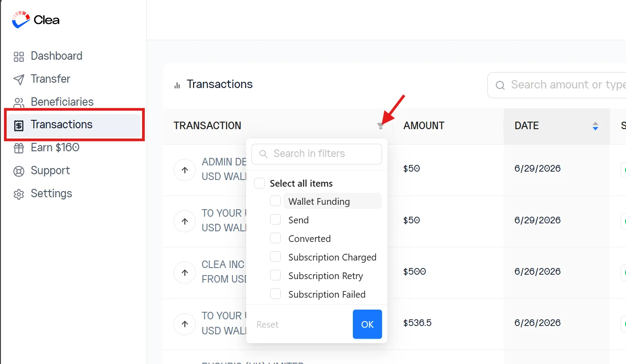The height and width of the screenshot is (364, 626).
Task: Focus the Search in filters field
Action: [x=317, y=154]
